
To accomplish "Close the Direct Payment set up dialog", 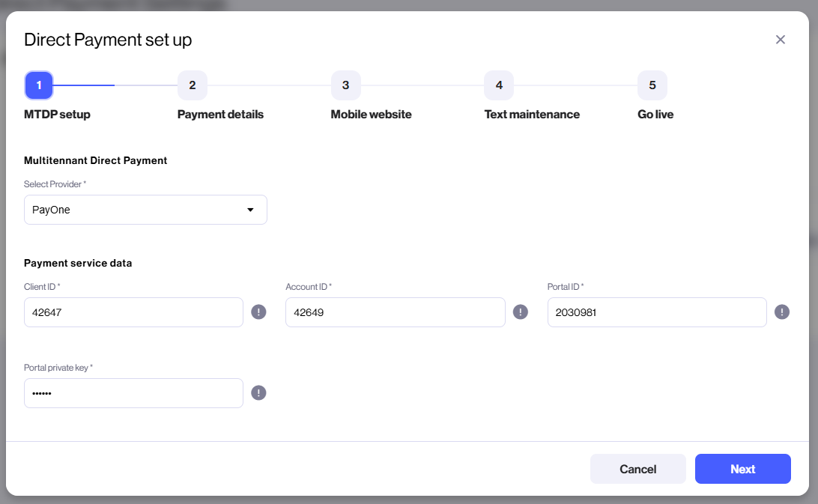I will pyautogui.click(x=780, y=40).
